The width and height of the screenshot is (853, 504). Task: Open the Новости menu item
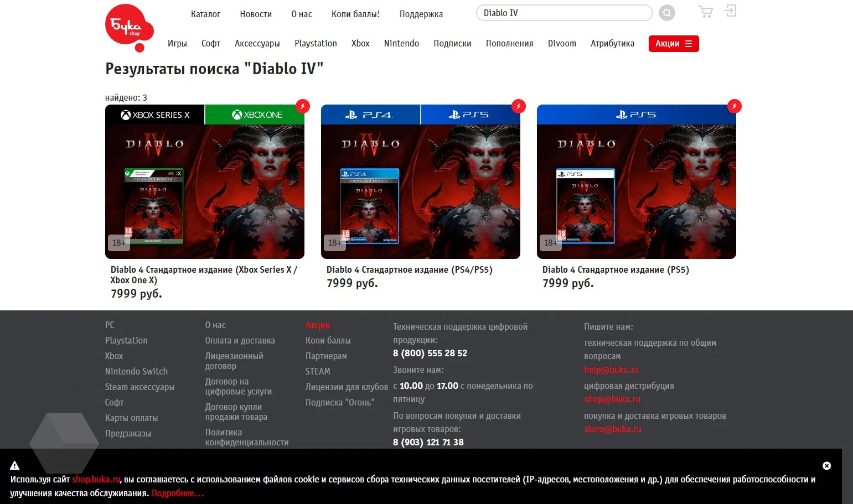(x=256, y=14)
